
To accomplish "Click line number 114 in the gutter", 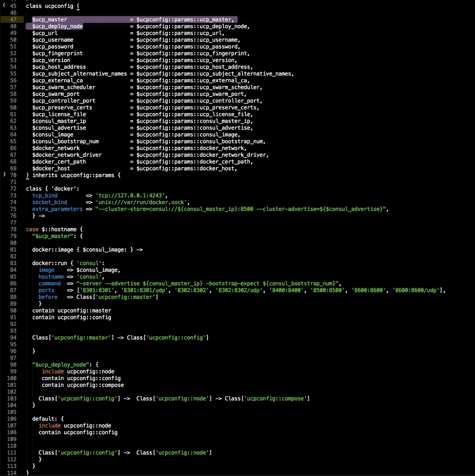I will click(x=12, y=473).
